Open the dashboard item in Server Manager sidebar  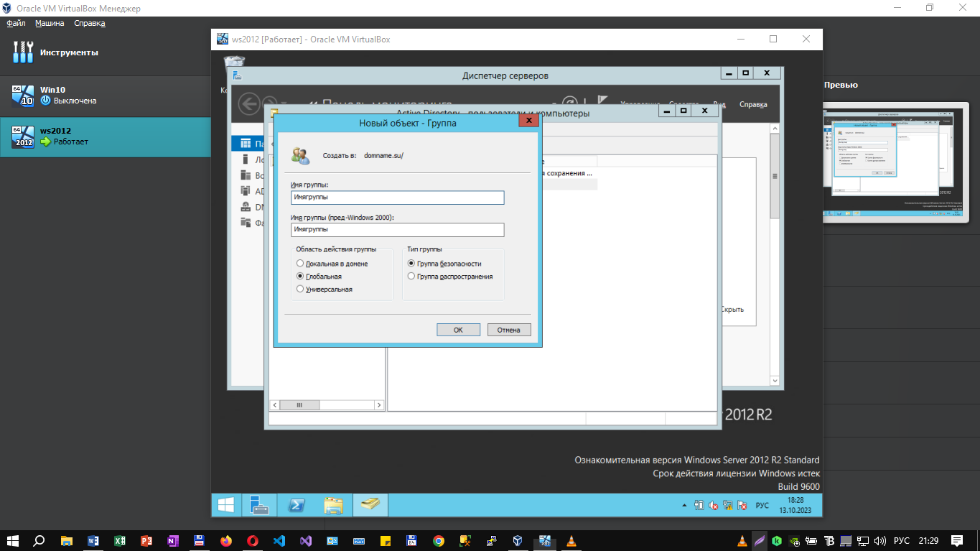(x=247, y=144)
